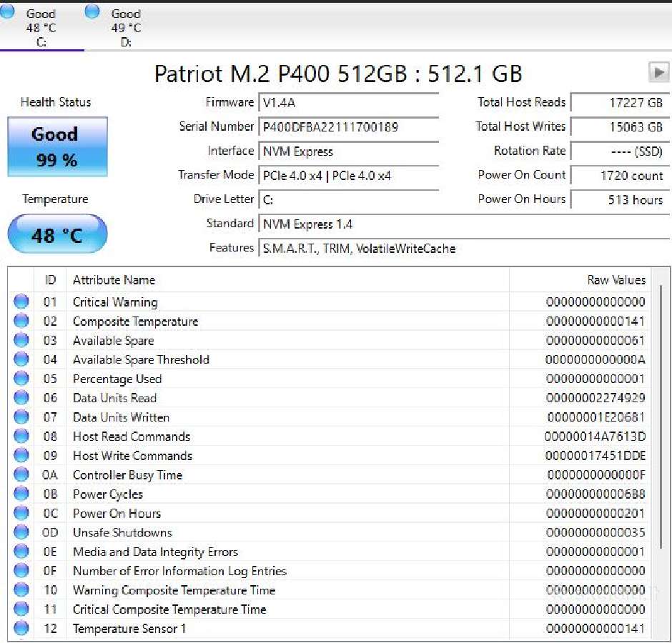Click the ID column header
This screenshot has width=672, height=643.
coord(50,280)
